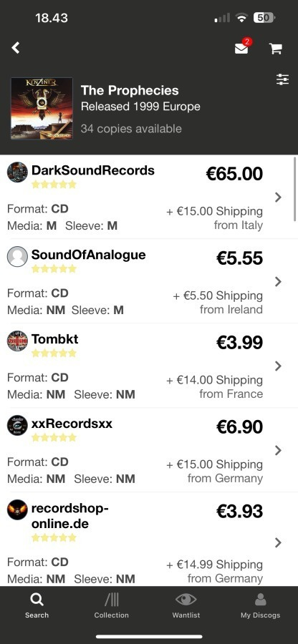Expand the €5.55 listing chevron
Image resolution: width=298 pixels, height=644 pixels.
[278, 282]
